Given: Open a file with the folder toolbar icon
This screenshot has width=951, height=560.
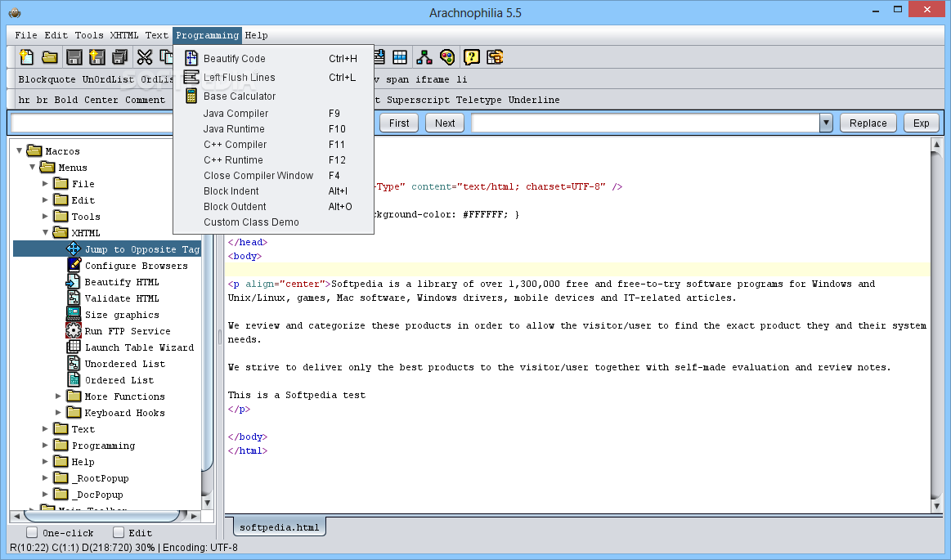Looking at the screenshot, I should click(x=50, y=57).
